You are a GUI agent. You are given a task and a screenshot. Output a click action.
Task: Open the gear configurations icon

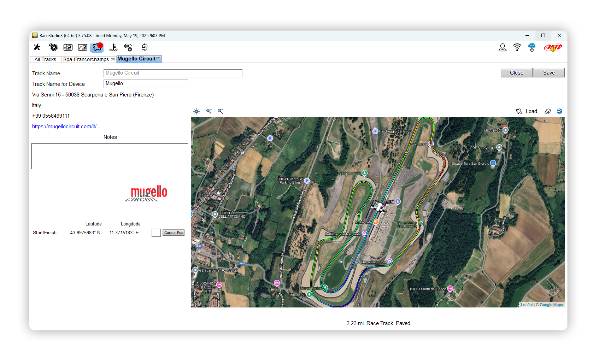pos(53,47)
